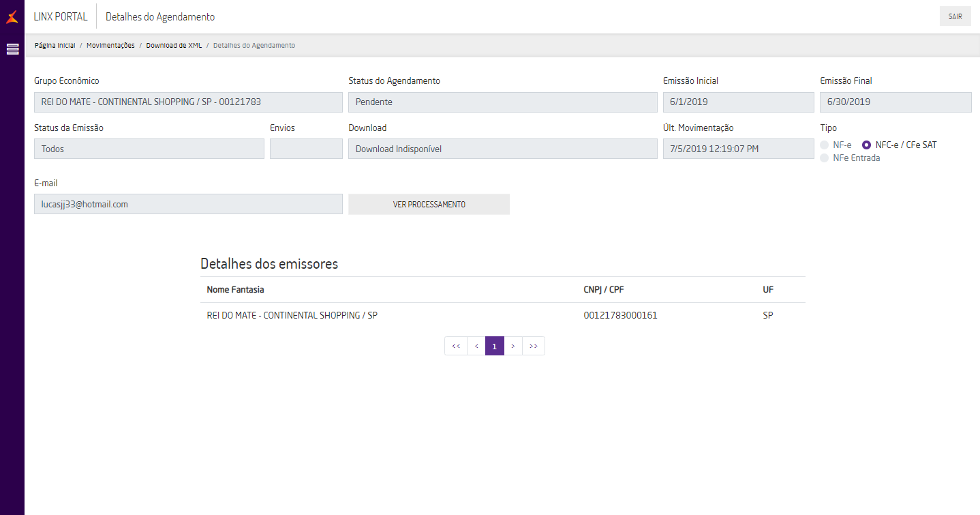Select row REI DO MATE - CONTINENTAL SHOPPING / SP
This screenshot has width=980, height=515.
(x=503, y=316)
